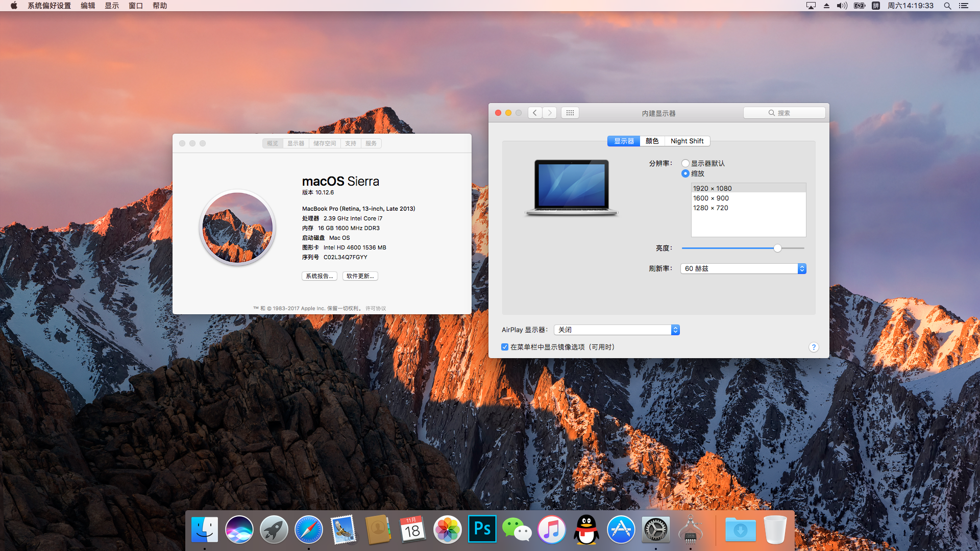Open Safari compass icon in Dock
Viewport: 980px width, 551px height.
coord(309,530)
